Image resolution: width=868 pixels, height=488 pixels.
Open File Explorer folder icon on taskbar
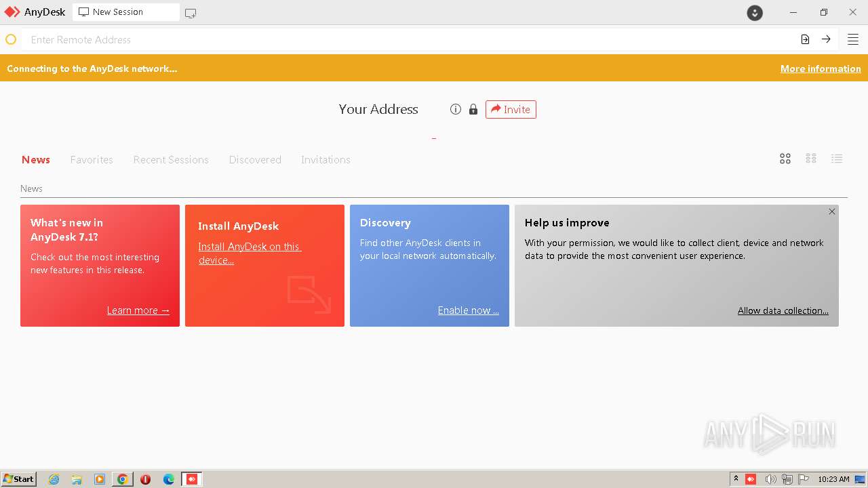(x=77, y=479)
